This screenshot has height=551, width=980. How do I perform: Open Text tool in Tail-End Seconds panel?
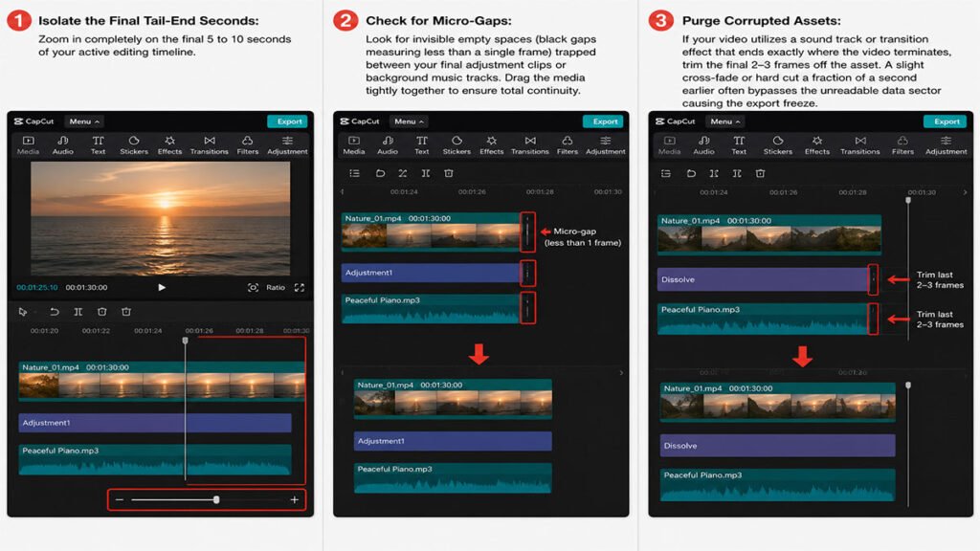pos(99,145)
